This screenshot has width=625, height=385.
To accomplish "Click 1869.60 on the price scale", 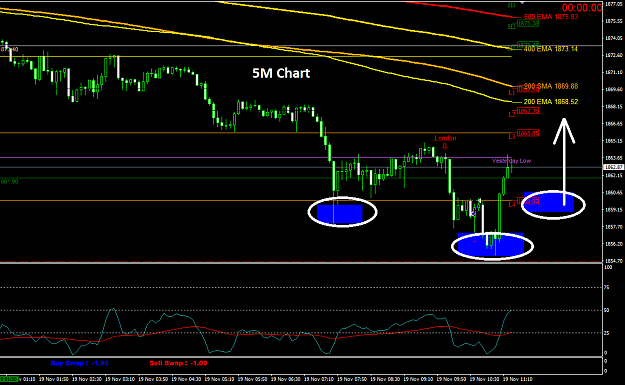I will tap(614, 89).
